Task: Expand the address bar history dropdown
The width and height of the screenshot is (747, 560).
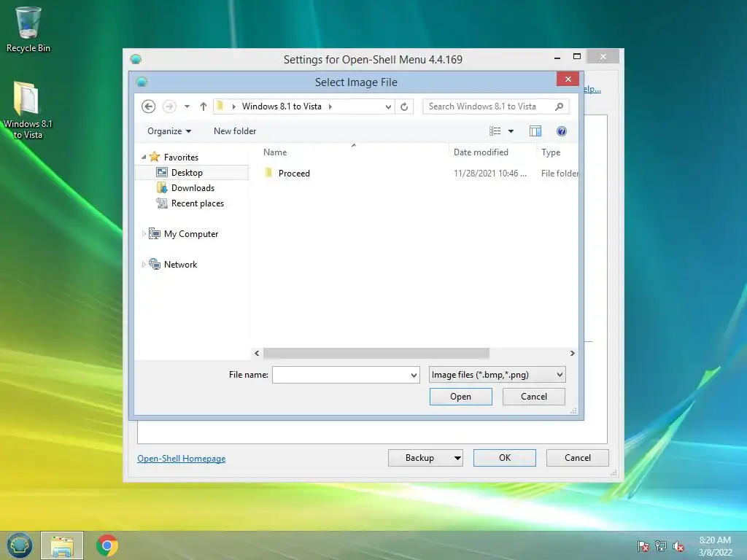Action: [388, 106]
